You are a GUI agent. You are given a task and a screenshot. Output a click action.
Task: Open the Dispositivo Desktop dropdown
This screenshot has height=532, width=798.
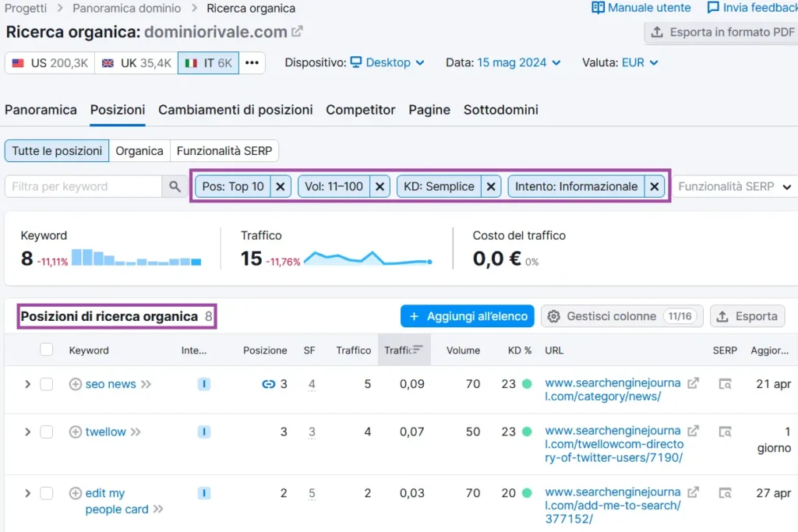387,62
